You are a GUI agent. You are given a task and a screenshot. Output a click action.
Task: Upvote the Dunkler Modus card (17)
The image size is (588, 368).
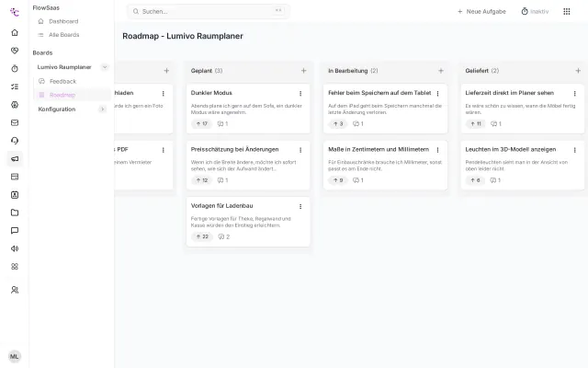[x=202, y=123]
